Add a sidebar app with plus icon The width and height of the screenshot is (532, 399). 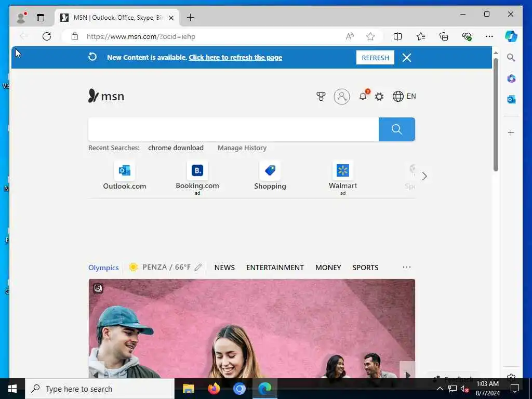(511, 132)
